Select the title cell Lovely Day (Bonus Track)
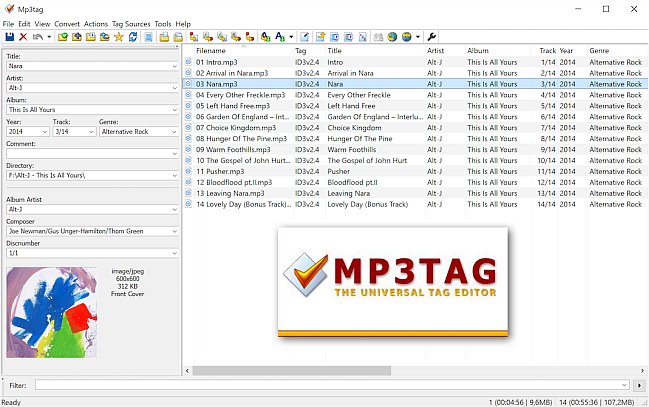 [368, 205]
